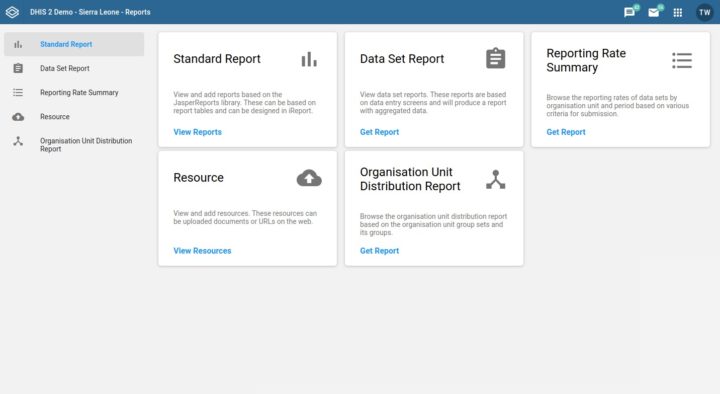
Task: Select Standard Report in the sidebar
Action: pos(74,44)
